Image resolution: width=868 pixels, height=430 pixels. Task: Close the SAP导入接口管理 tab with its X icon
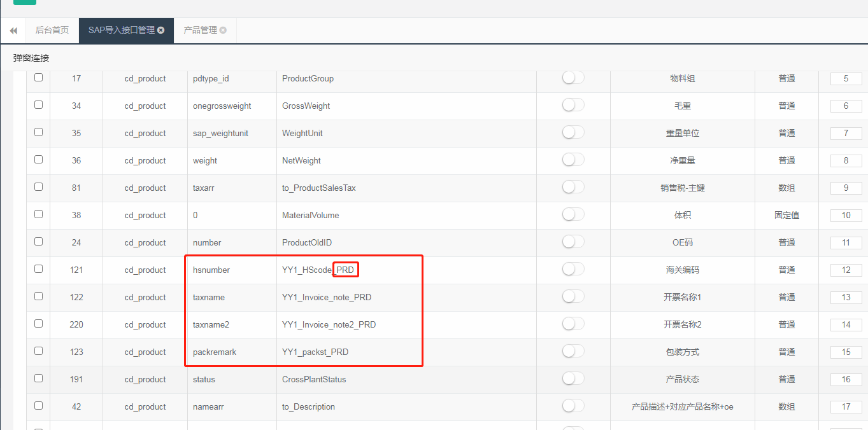[161, 30]
